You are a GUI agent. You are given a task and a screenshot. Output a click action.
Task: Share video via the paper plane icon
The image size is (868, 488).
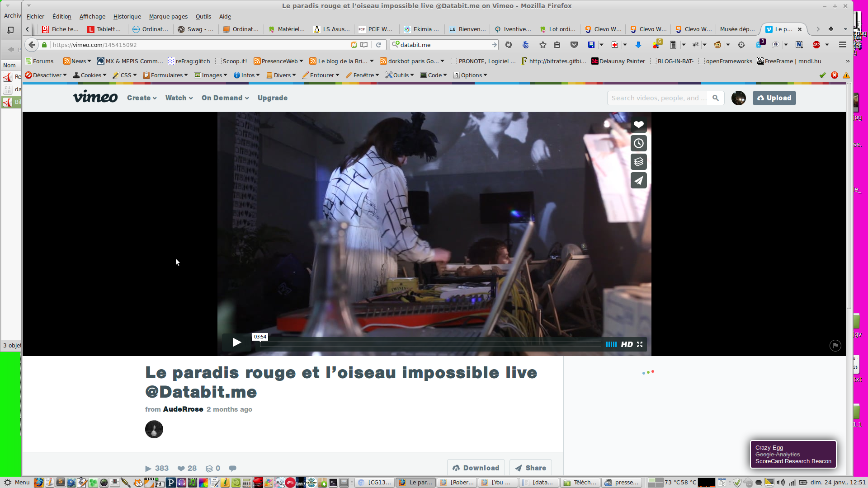[638, 180]
